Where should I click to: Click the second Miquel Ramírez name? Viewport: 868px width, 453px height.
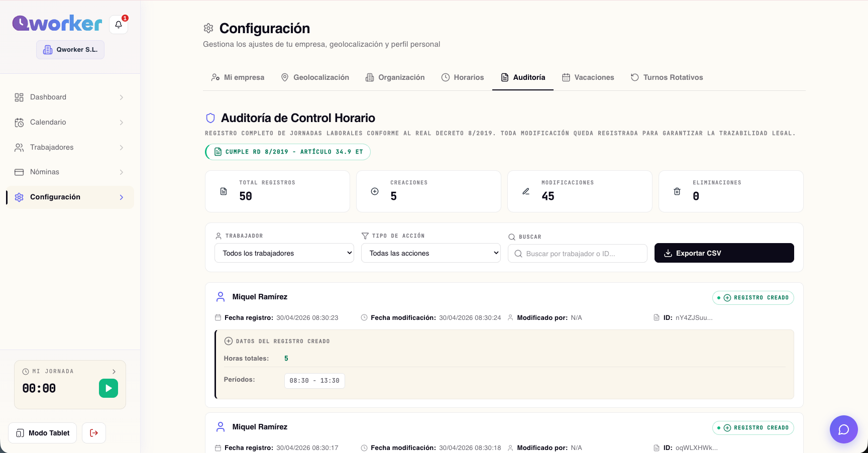click(x=260, y=427)
